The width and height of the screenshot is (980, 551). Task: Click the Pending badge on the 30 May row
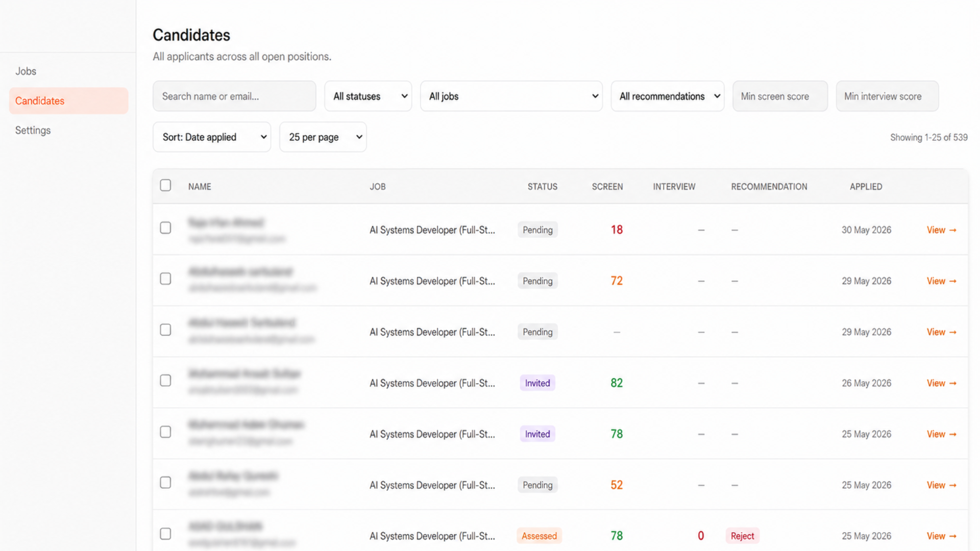tap(537, 230)
